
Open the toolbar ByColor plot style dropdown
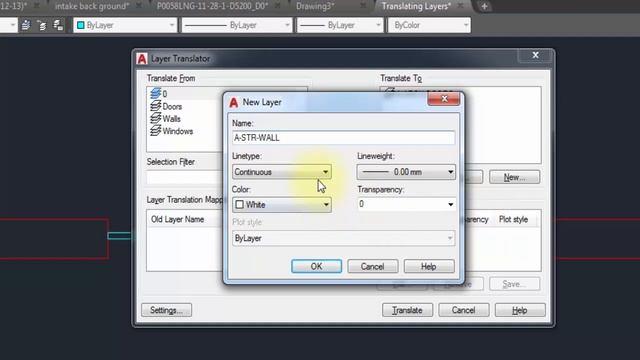click(x=429, y=25)
